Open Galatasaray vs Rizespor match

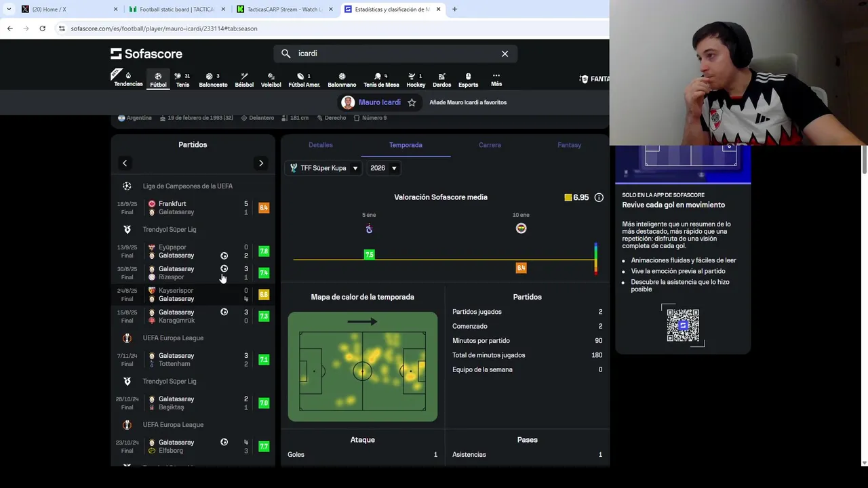click(x=193, y=273)
